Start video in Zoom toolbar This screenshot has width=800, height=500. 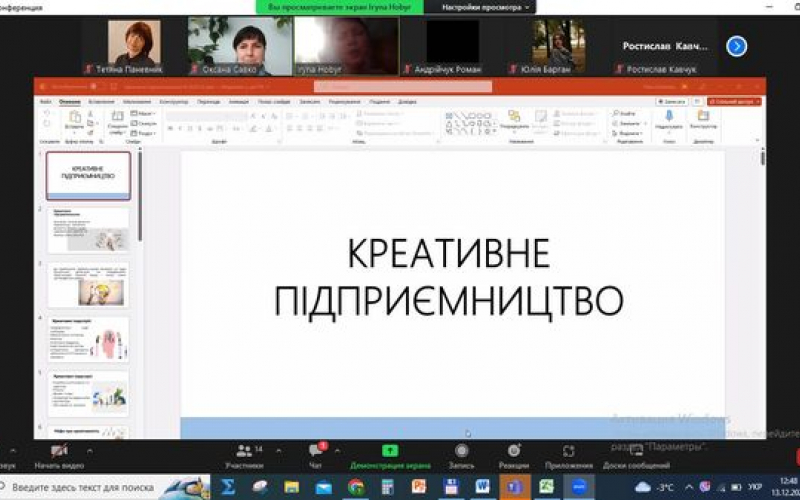point(59,457)
